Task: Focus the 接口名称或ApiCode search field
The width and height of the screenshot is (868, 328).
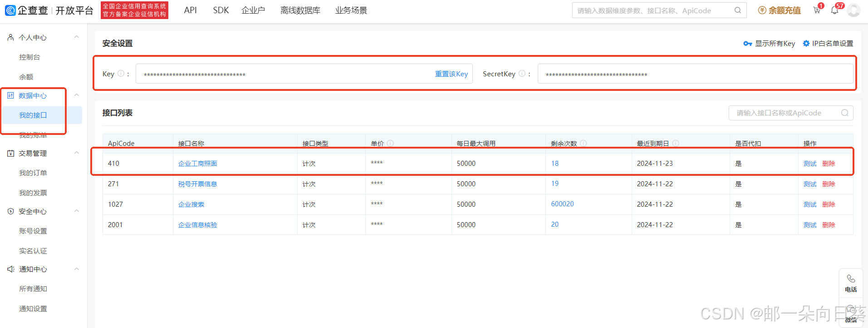Action: point(791,113)
